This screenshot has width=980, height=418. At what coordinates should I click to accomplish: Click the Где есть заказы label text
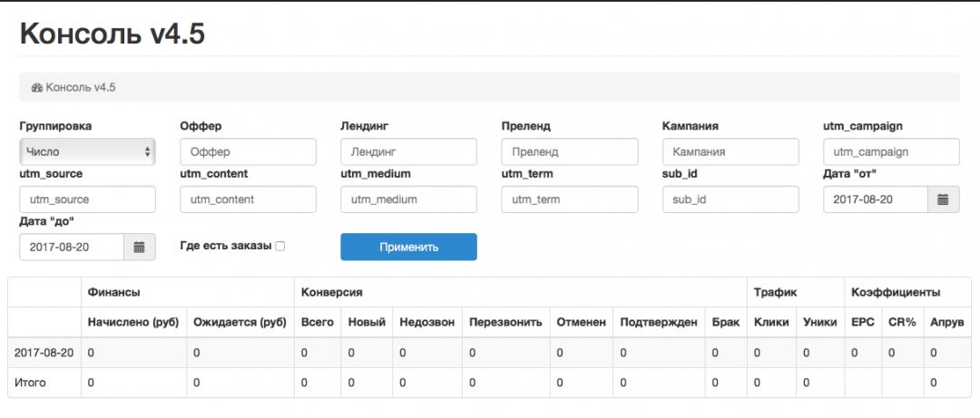[226, 247]
